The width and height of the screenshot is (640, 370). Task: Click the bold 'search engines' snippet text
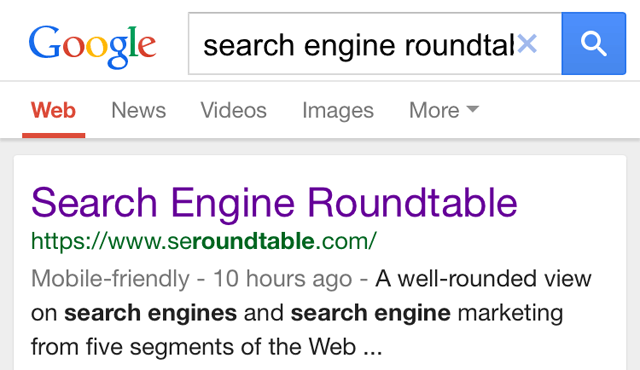tap(150, 313)
